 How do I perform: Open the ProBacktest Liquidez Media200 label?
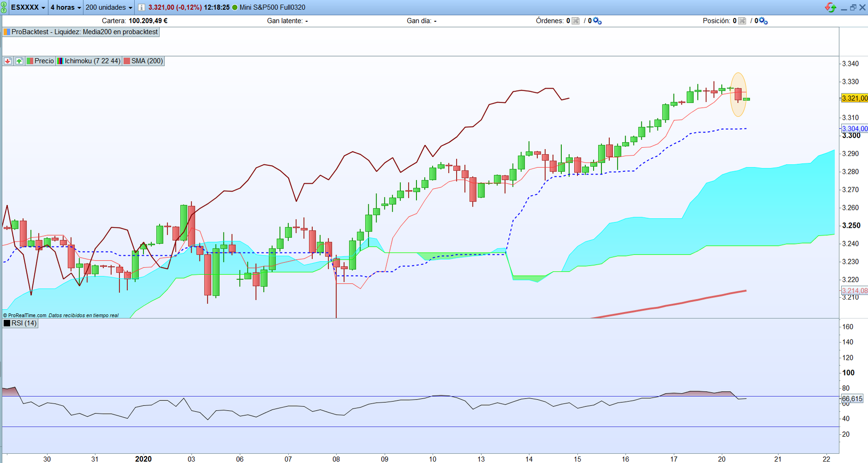[81, 32]
